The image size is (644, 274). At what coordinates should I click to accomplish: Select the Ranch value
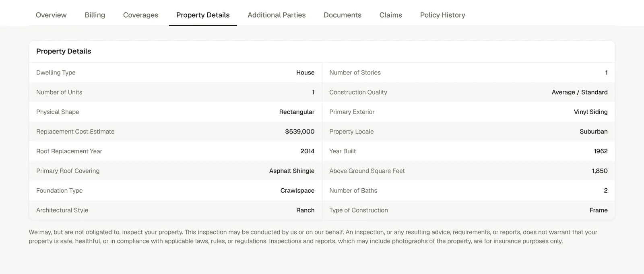point(305,210)
